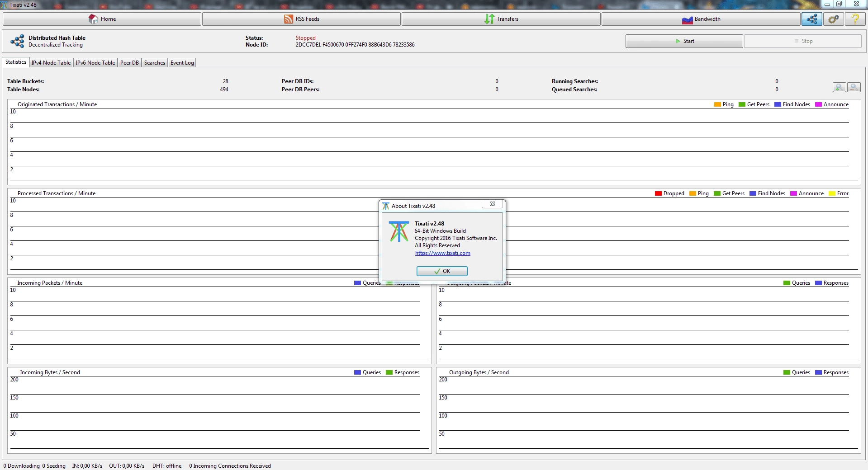Image resolution: width=868 pixels, height=470 pixels.
Task: Start the DHT with the Start button
Action: pyautogui.click(x=684, y=41)
